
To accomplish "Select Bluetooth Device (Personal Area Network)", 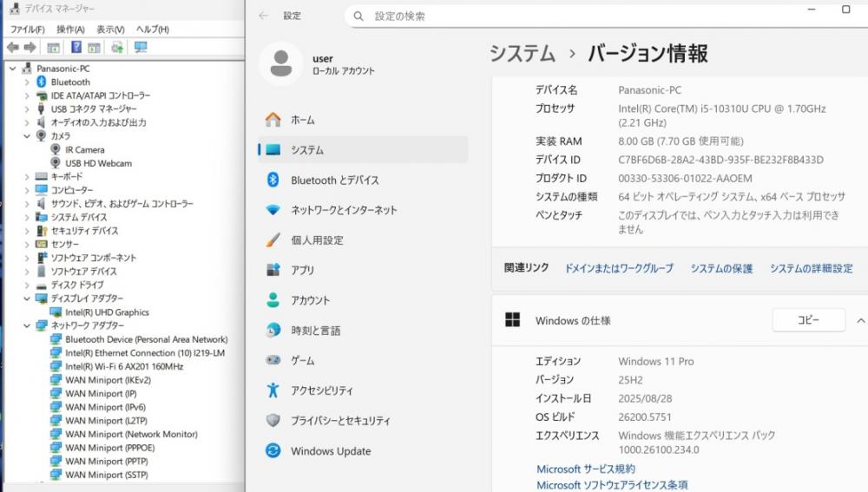I will tap(146, 339).
